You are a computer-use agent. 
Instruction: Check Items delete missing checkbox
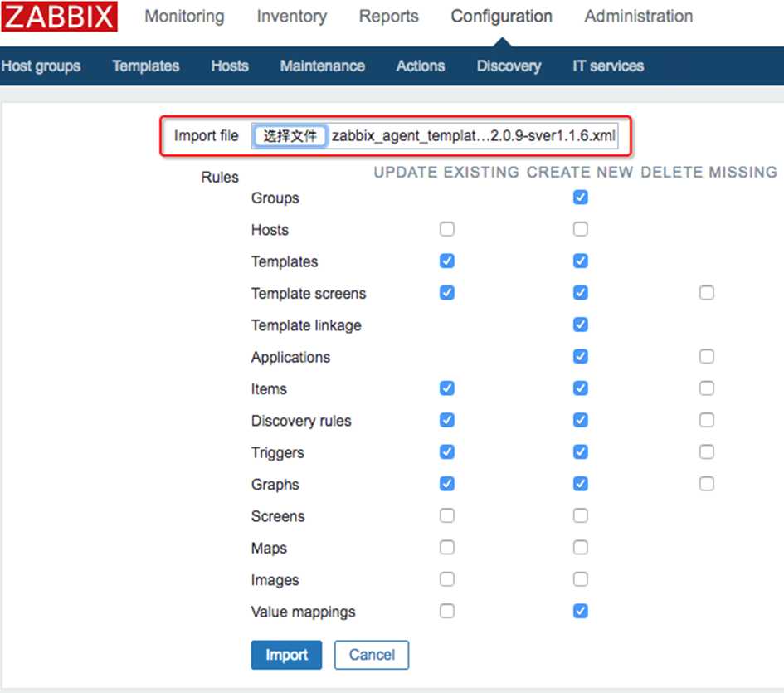click(707, 388)
